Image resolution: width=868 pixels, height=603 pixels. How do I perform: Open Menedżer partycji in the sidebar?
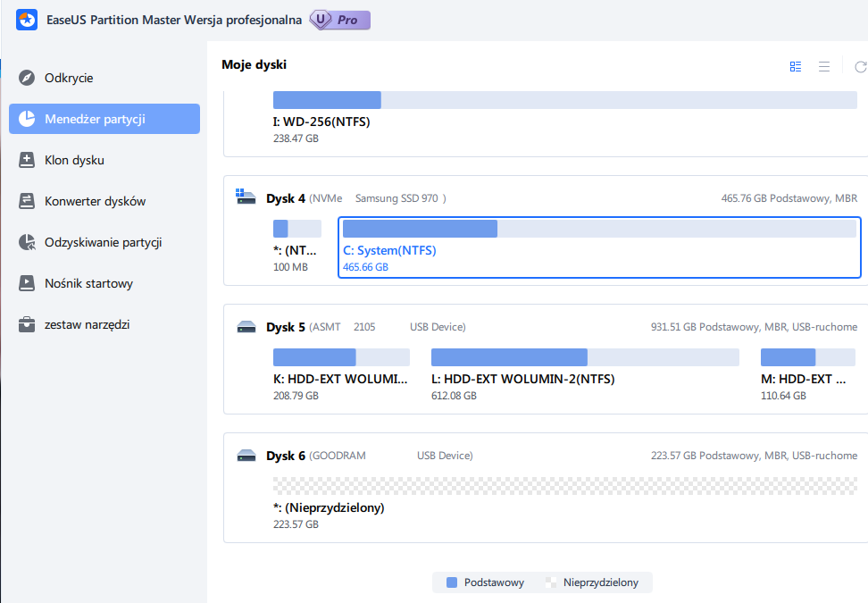pyautogui.click(x=104, y=119)
